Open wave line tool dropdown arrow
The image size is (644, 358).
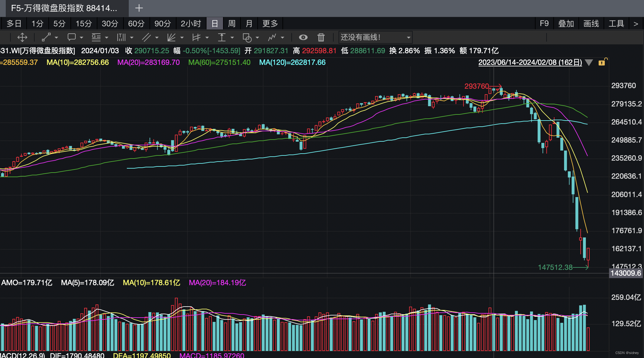pyautogui.click(x=282, y=38)
